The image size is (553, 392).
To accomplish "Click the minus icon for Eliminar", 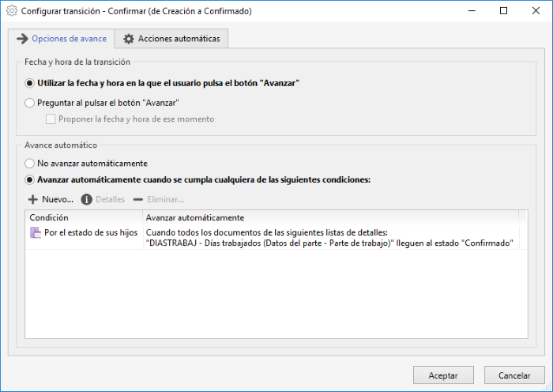I will point(138,199).
